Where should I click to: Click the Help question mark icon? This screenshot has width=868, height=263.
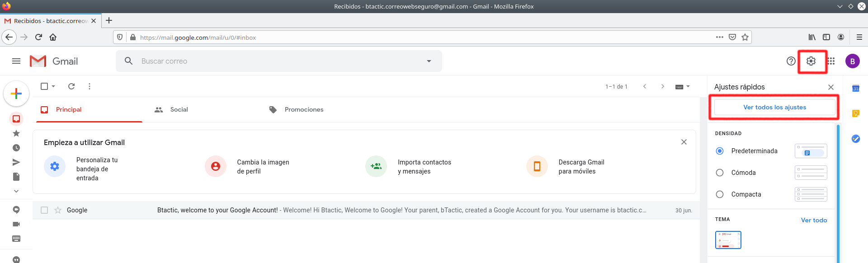791,61
